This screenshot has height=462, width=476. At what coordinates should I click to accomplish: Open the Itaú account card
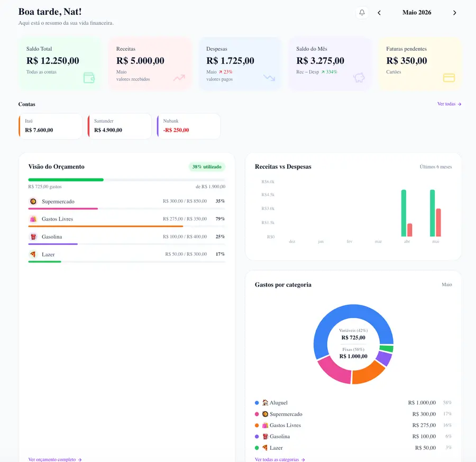50,126
